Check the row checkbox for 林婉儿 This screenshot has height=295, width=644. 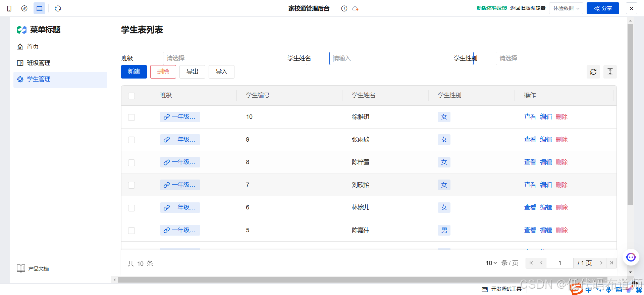131,208
